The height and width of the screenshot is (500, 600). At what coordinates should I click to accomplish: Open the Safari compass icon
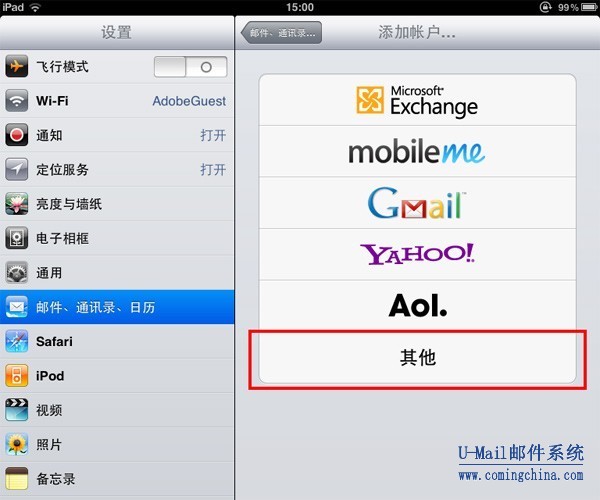point(16,341)
